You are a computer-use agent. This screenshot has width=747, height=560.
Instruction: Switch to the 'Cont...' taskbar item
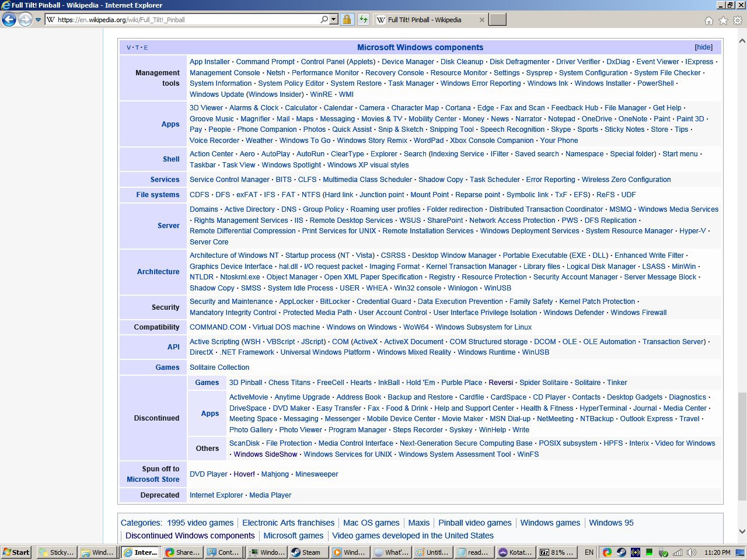[224, 552]
